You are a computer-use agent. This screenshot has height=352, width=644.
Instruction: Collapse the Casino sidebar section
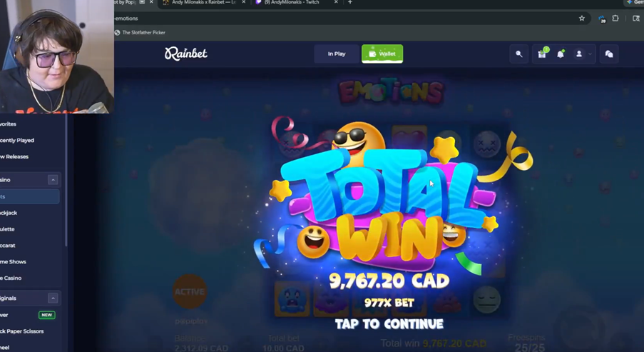[x=53, y=180]
